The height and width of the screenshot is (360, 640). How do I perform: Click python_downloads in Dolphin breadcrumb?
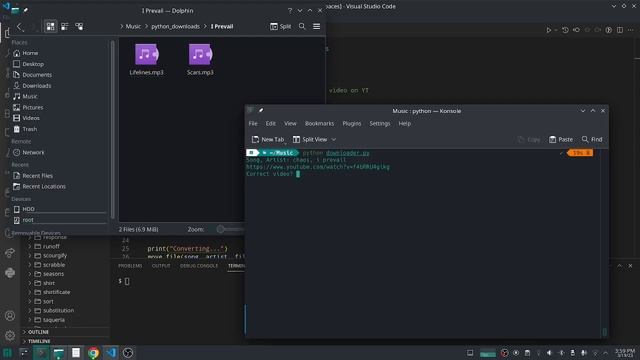tap(176, 27)
